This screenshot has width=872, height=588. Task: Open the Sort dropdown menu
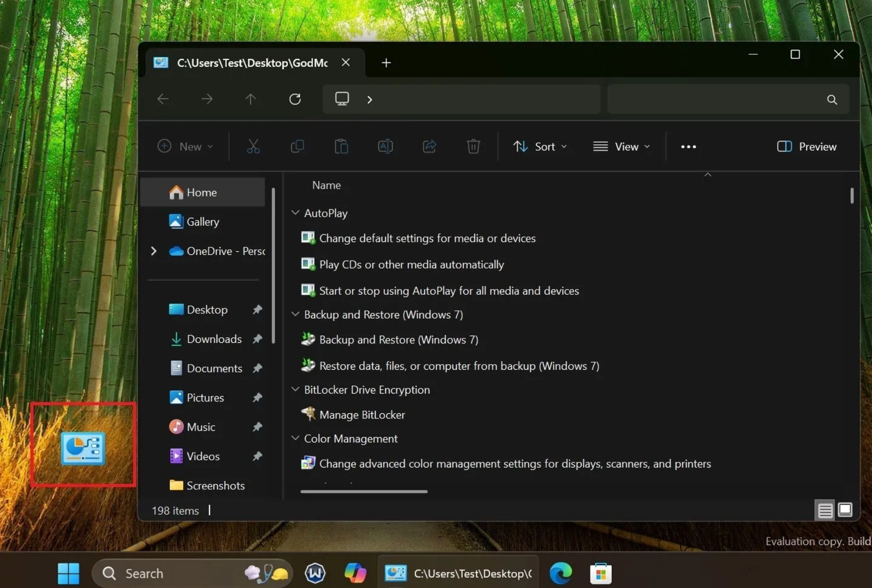coord(540,146)
